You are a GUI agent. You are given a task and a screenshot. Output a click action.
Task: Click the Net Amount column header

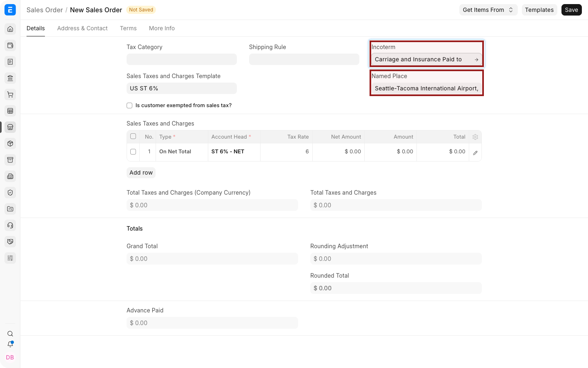coord(339,137)
